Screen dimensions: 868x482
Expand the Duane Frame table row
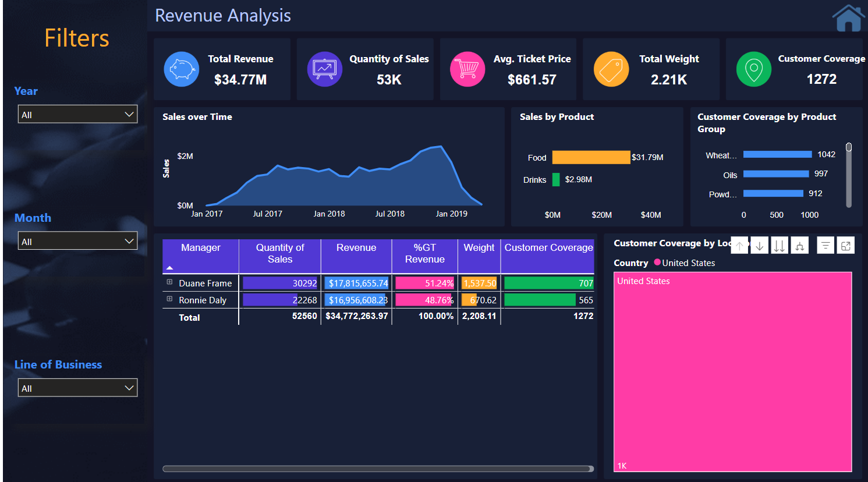(x=169, y=283)
